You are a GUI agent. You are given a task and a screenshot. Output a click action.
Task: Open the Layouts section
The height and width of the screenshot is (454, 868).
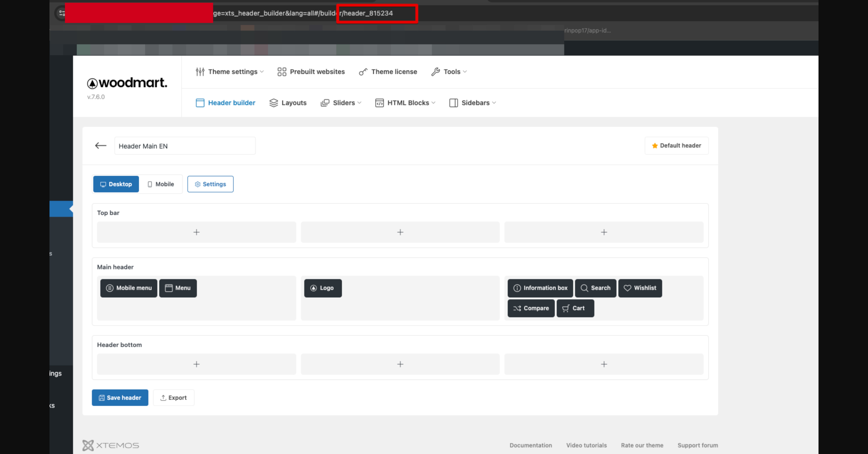(x=288, y=103)
